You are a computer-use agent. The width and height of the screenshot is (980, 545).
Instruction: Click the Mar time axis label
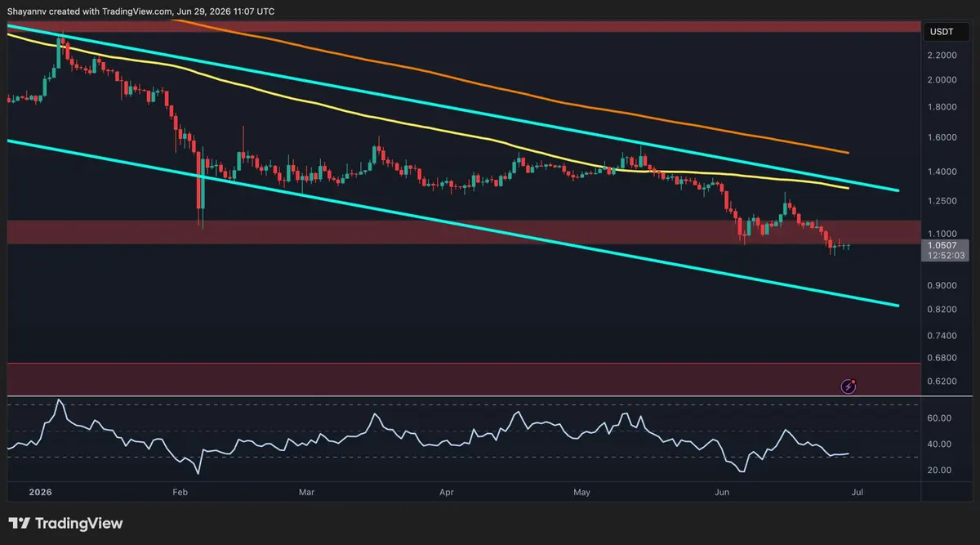[x=306, y=493]
